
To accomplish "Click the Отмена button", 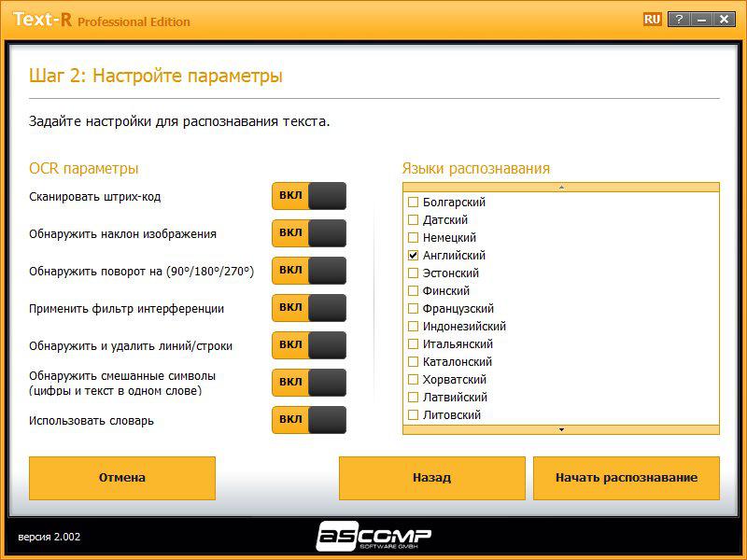I will 122,478.
